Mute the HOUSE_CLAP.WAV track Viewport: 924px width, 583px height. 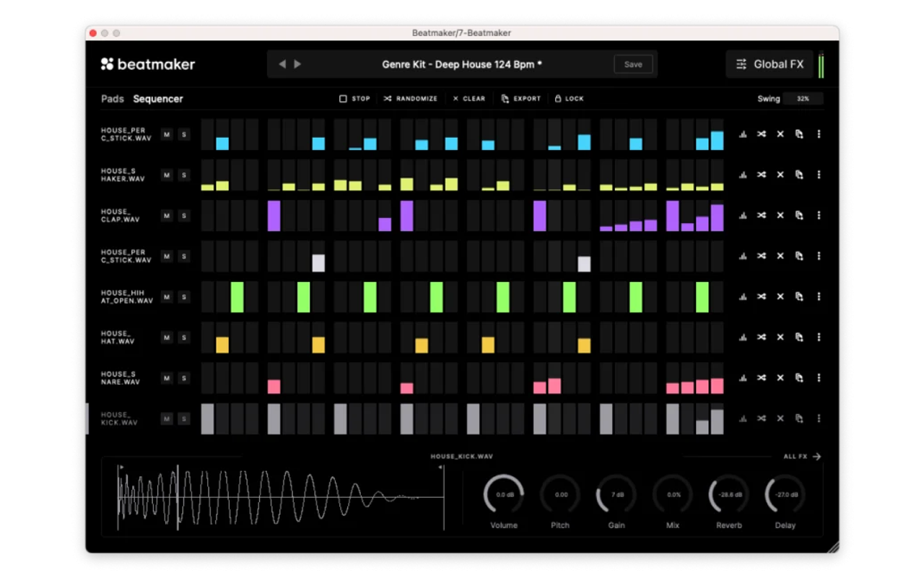pyautogui.click(x=167, y=216)
